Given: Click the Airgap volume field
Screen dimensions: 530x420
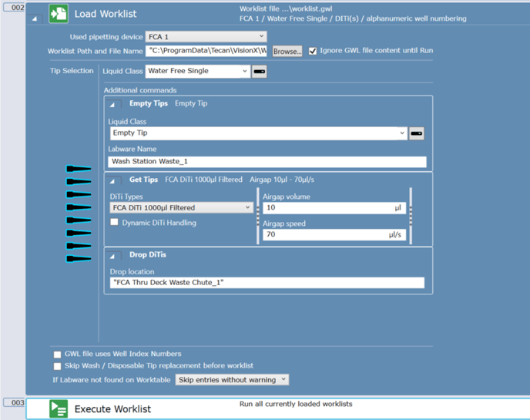Looking at the screenshot, I should [334, 207].
